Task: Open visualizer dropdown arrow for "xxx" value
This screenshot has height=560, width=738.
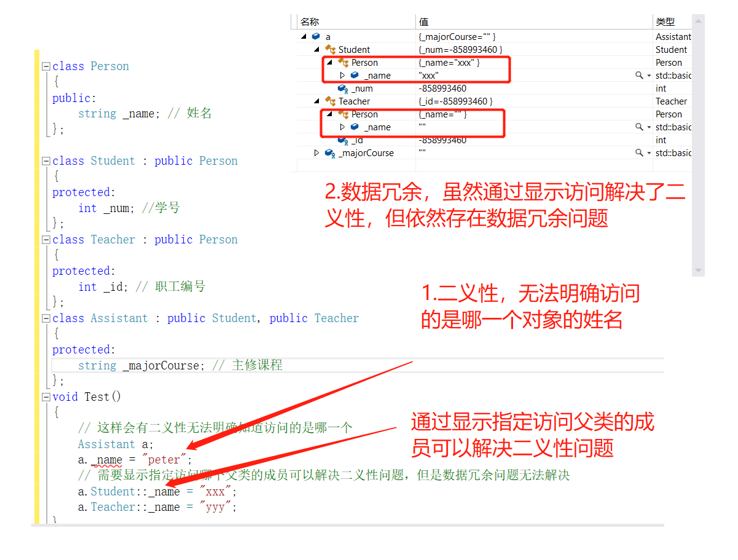Action: pyautogui.click(x=648, y=76)
